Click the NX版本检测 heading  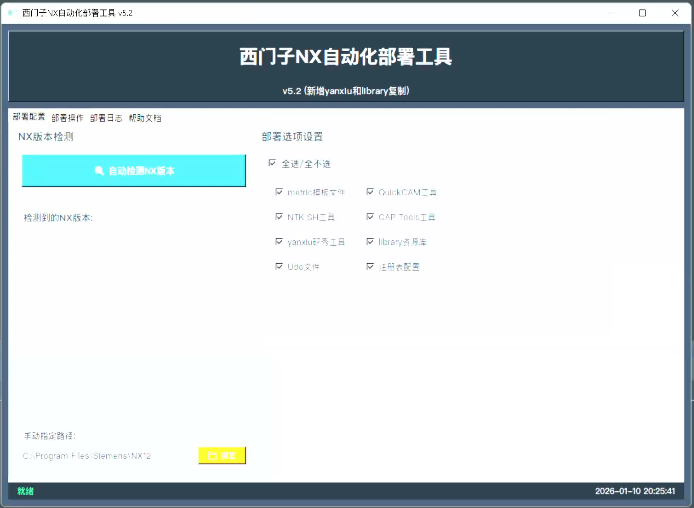point(46,137)
